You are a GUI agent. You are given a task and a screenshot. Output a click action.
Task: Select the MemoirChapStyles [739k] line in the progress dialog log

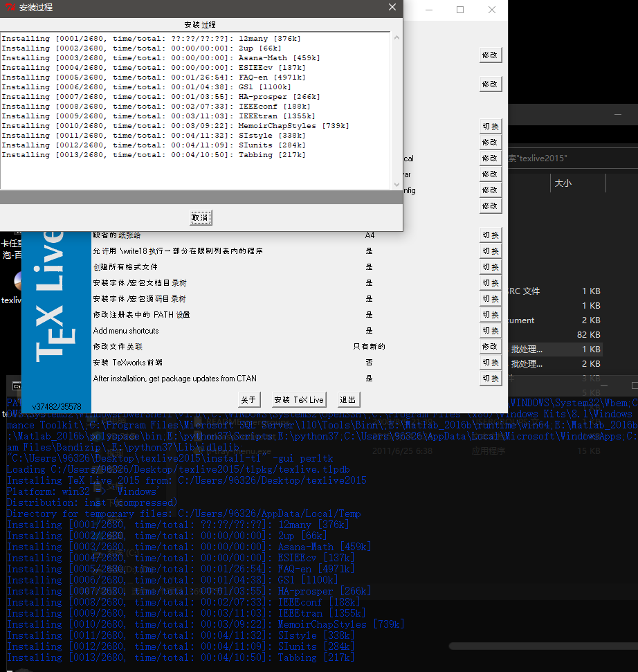(x=175, y=126)
